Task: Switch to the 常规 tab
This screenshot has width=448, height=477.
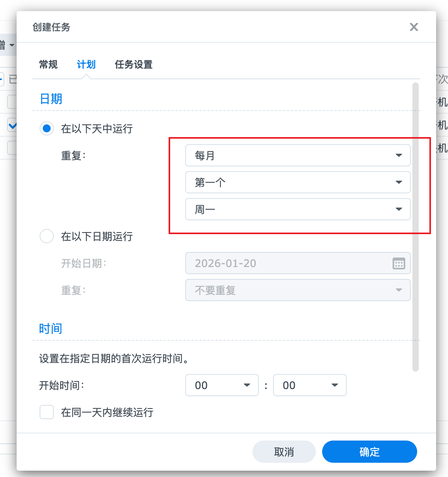Action: coord(48,64)
